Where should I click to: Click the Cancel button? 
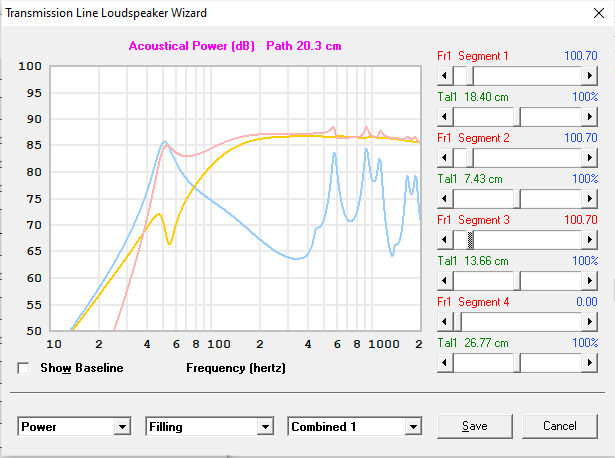(560, 426)
